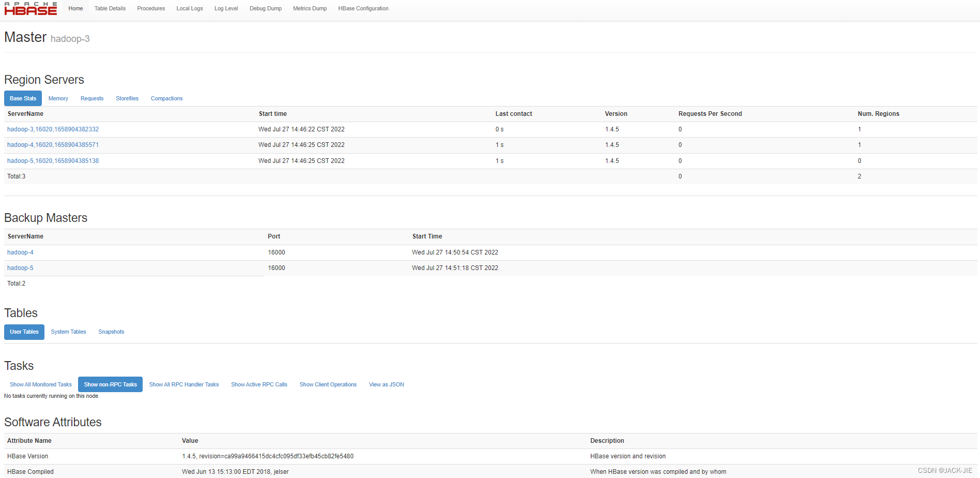Screen dimensions: 980x478
Task: Click the Apache HBase logo
Action: tap(30, 9)
